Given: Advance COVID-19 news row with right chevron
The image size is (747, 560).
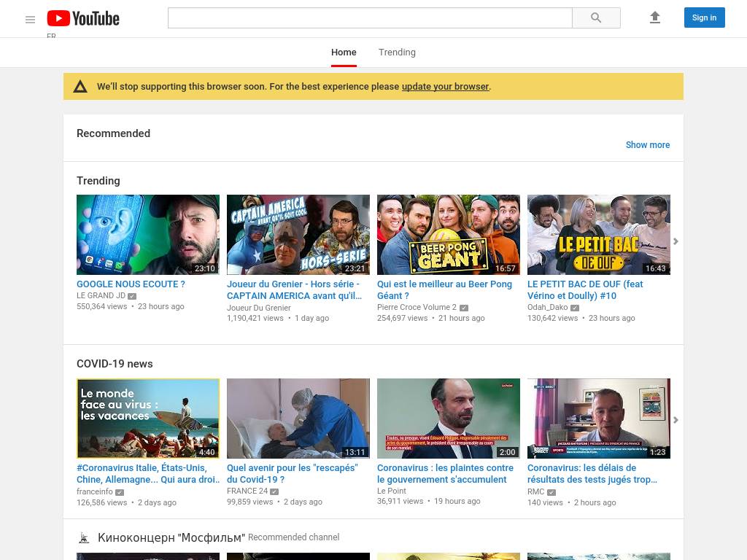Looking at the screenshot, I should point(676,420).
